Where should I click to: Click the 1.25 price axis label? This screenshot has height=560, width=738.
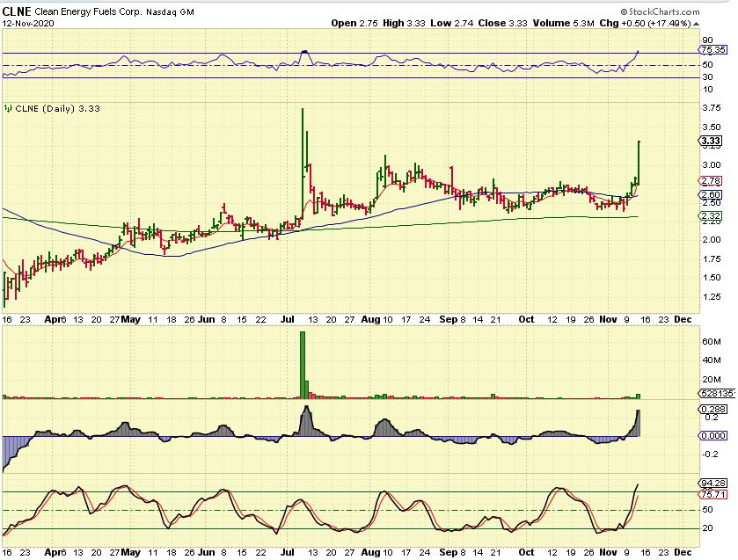tap(712, 297)
